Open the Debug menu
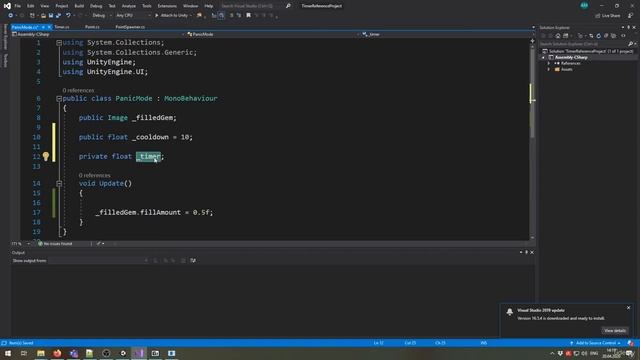The height and width of the screenshot is (360, 640). click(x=96, y=6)
